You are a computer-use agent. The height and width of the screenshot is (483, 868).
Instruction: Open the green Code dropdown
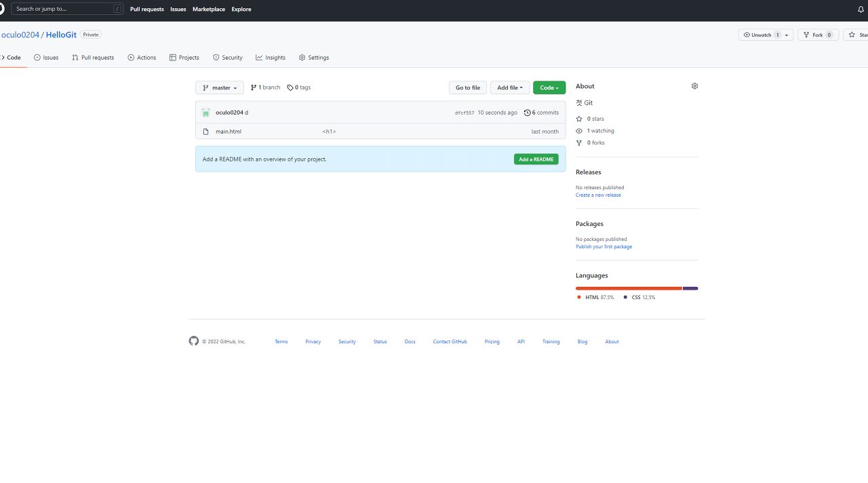click(x=549, y=88)
